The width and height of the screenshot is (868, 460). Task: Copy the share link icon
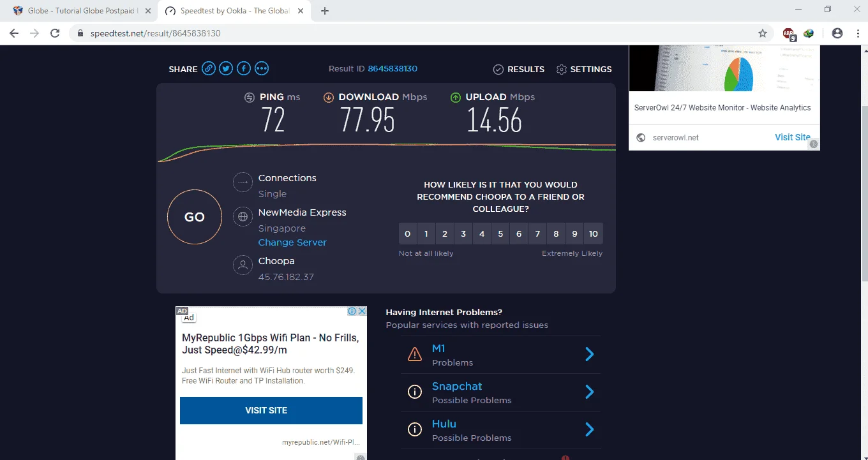click(x=209, y=69)
